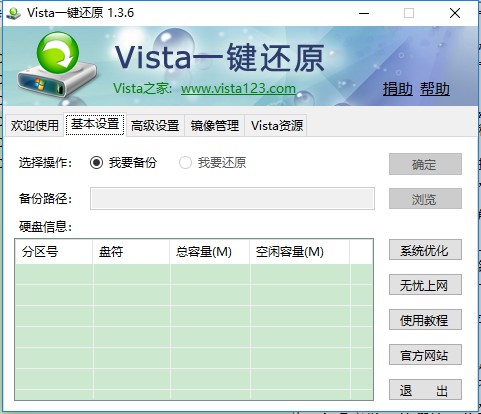Select the 我要备份 radio button
481x414 pixels.
tap(123, 163)
